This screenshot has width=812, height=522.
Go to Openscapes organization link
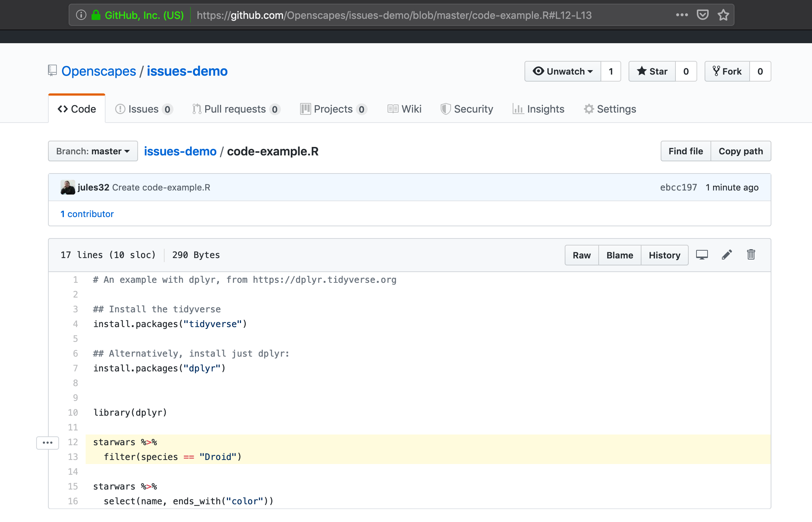pyautogui.click(x=99, y=71)
